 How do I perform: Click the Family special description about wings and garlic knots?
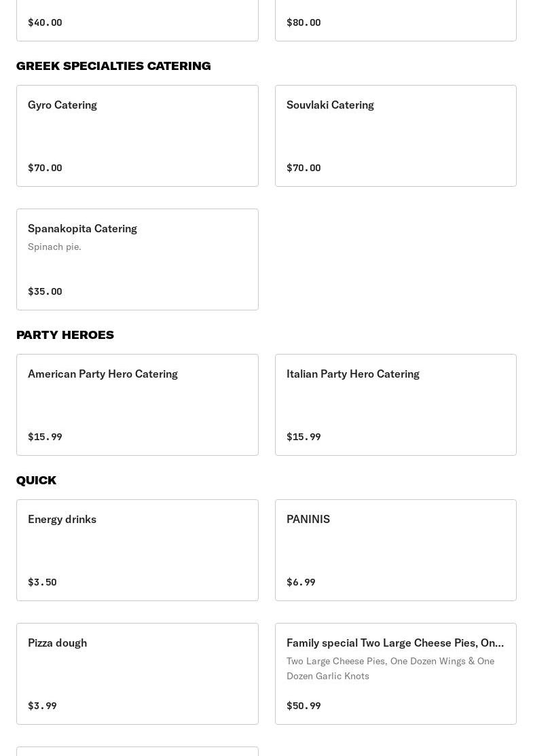[390, 668]
